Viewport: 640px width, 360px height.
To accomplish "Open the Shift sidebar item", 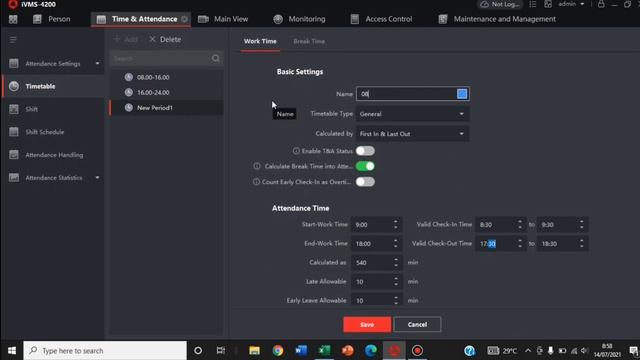I will click(54, 109).
